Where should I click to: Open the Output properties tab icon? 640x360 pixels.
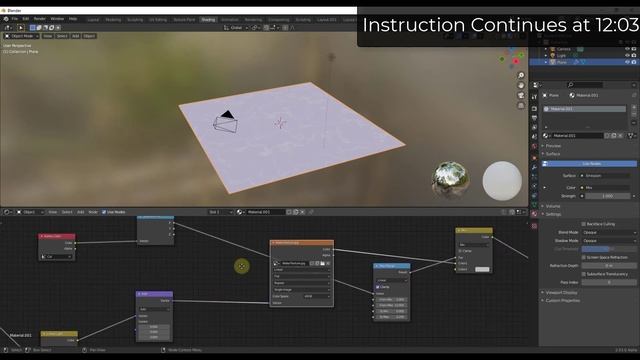point(535,118)
